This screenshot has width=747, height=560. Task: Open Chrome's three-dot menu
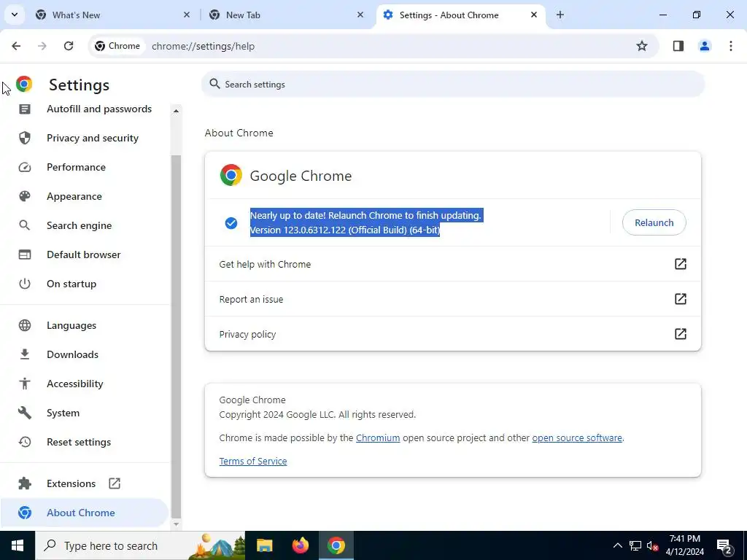coord(731,46)
